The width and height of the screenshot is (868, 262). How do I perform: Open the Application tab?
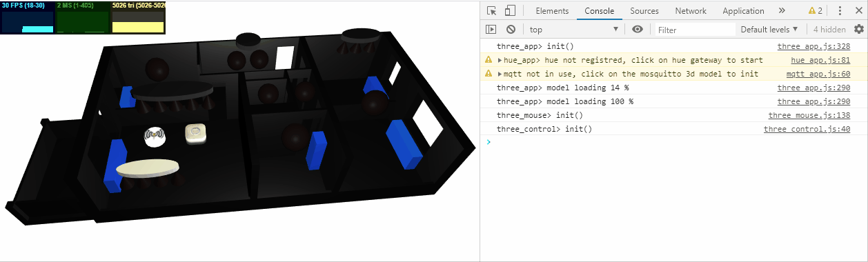coord(743,11)
